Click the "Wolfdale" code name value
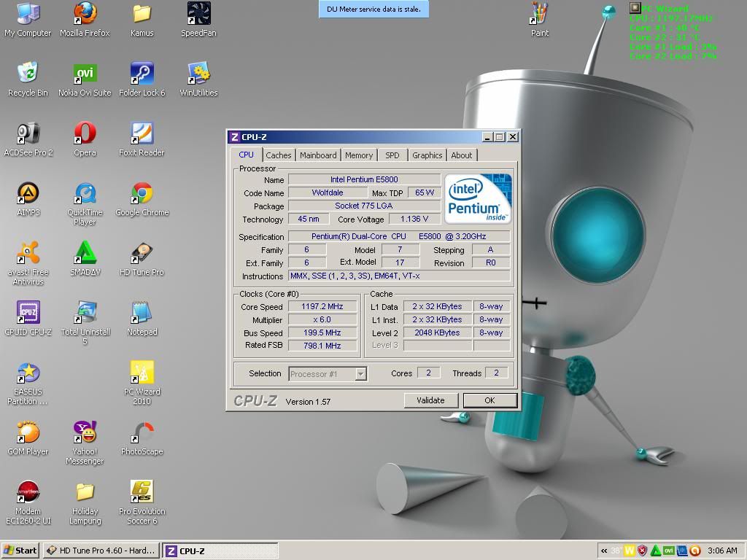This screenshot has width=747, height=560. (x=328, y=192)
